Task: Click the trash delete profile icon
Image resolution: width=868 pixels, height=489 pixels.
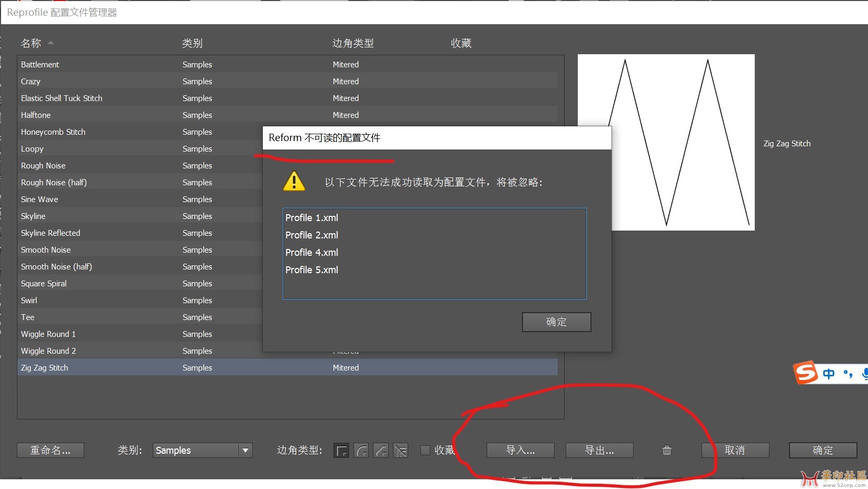Action: click(x=667, y=450)
